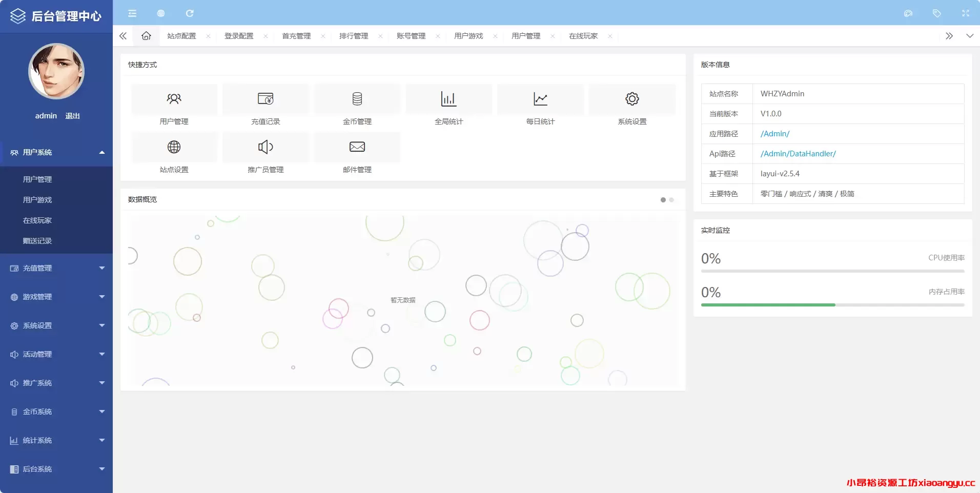This screenshot has width=980, height=493.
Task: Click the 邮件管理 envelope icon
Action: coord(357,147)
